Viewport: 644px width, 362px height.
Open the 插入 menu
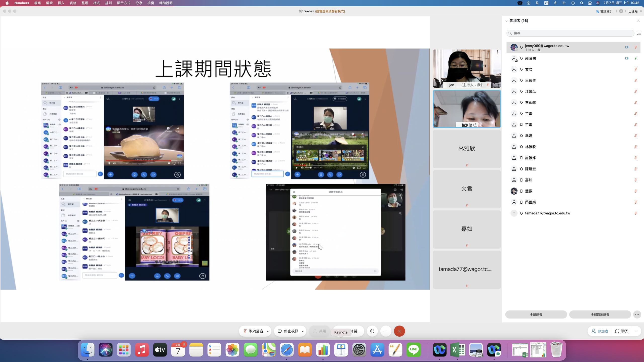(61, 3)
